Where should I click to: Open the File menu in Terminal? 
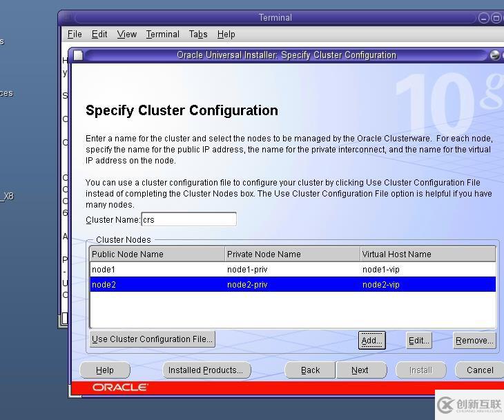(x=75, y=34)
